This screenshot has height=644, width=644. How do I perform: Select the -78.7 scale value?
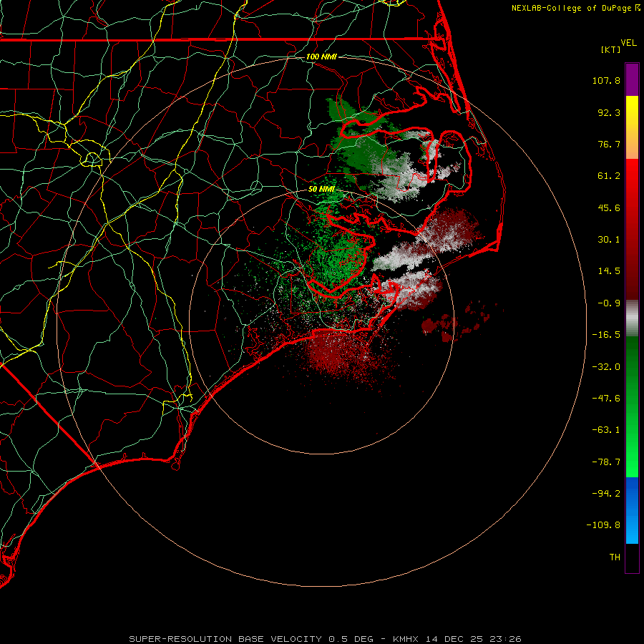tap(606, 462)
